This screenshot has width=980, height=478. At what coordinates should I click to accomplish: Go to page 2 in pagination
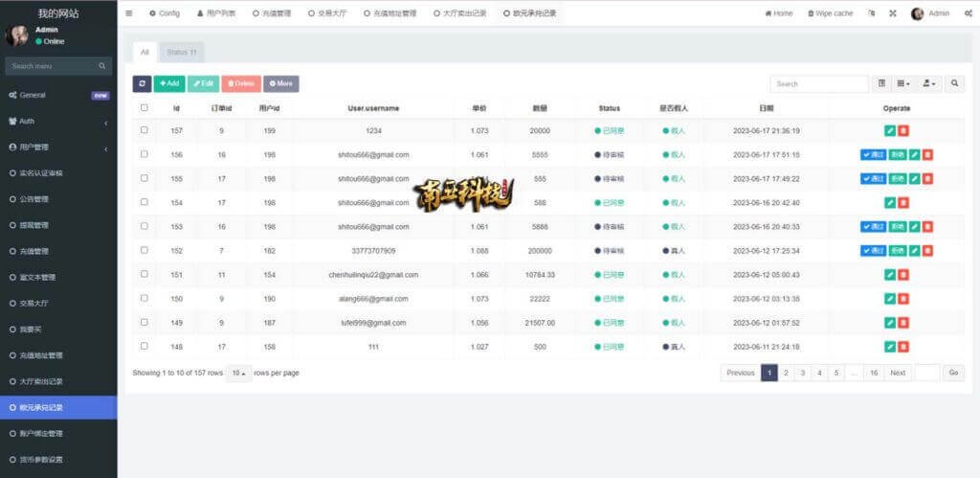click(786, 373)
